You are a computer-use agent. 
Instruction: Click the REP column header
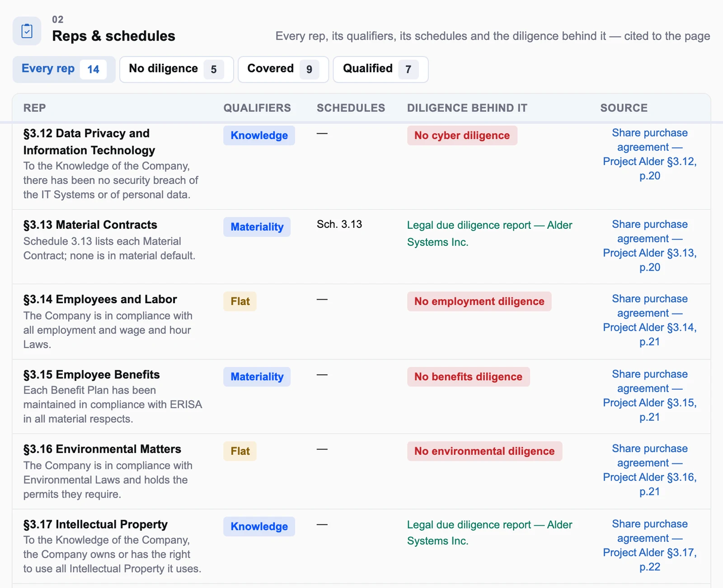pos(35,108)
